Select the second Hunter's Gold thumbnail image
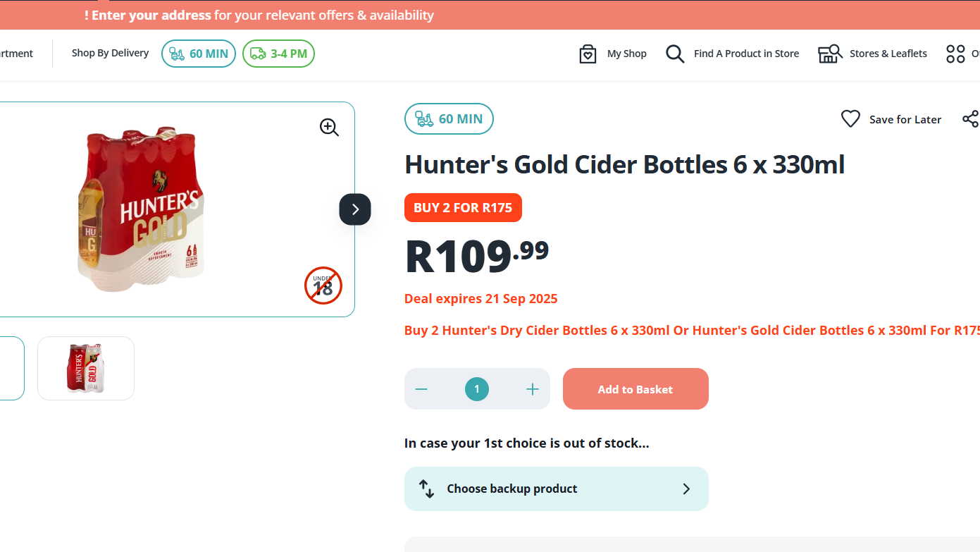Screen dimensions: 980x552 coord(86,368)
